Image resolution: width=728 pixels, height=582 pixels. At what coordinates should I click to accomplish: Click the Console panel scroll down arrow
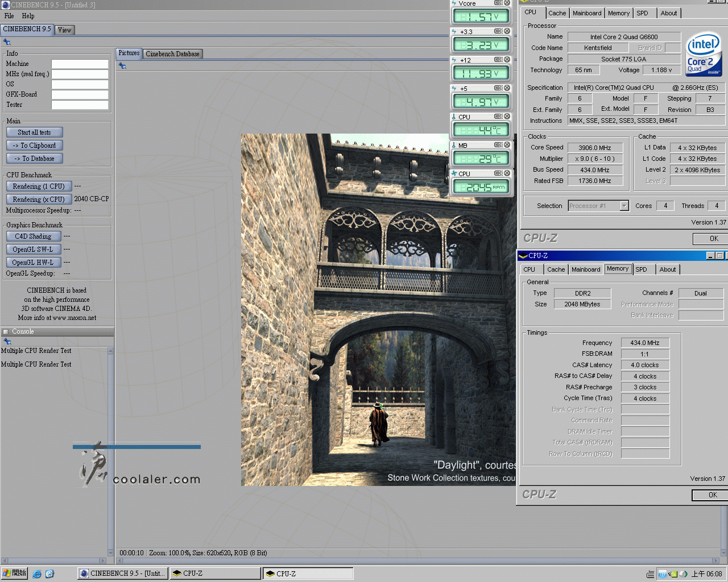pos(110,552)
